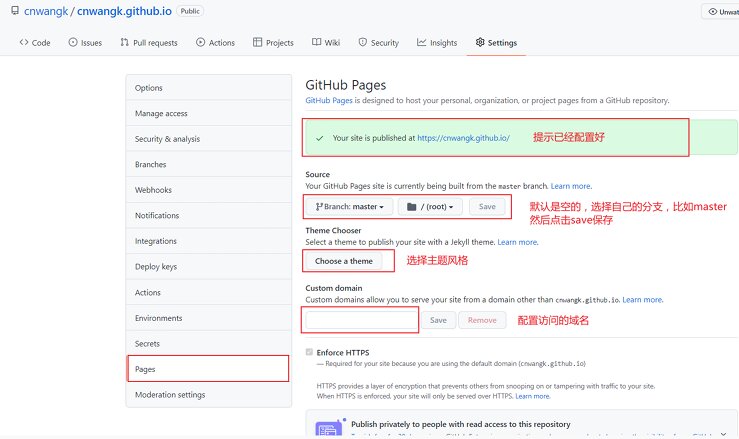Image resolution: width=739 pixels, height=439 pixels.
Task: Open Deploy keys settings
Action: tap(209, 266)
